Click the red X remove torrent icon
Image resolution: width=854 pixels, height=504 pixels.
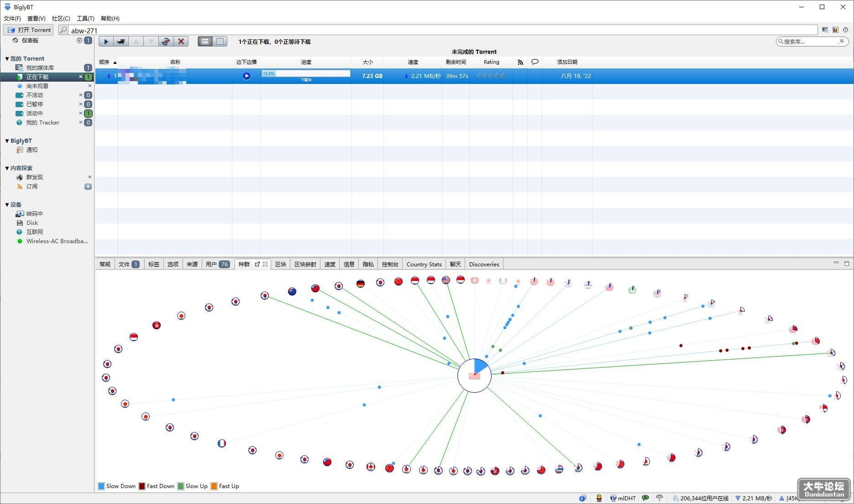(181, 42)
